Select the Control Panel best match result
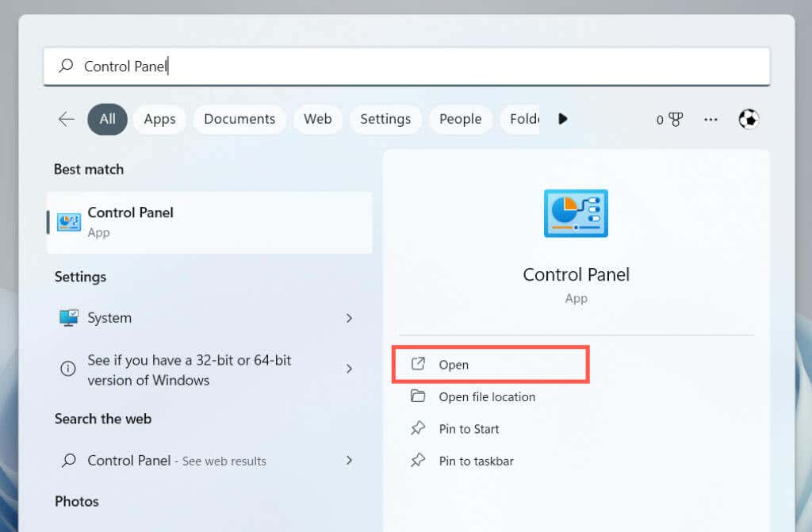The width and height of the screenshot is (812, 532). pyautogui.click(x=209, y=222)
